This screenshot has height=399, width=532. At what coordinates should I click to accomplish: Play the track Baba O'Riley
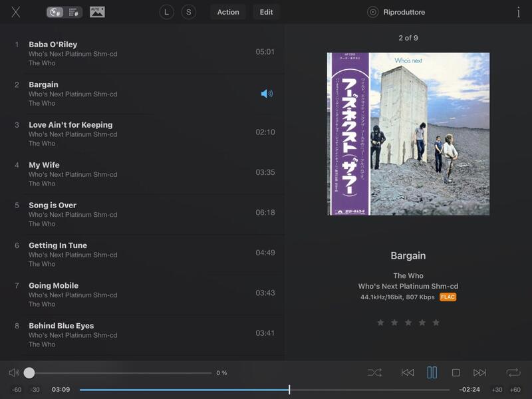pyautogui.click(x=53, y=45)
